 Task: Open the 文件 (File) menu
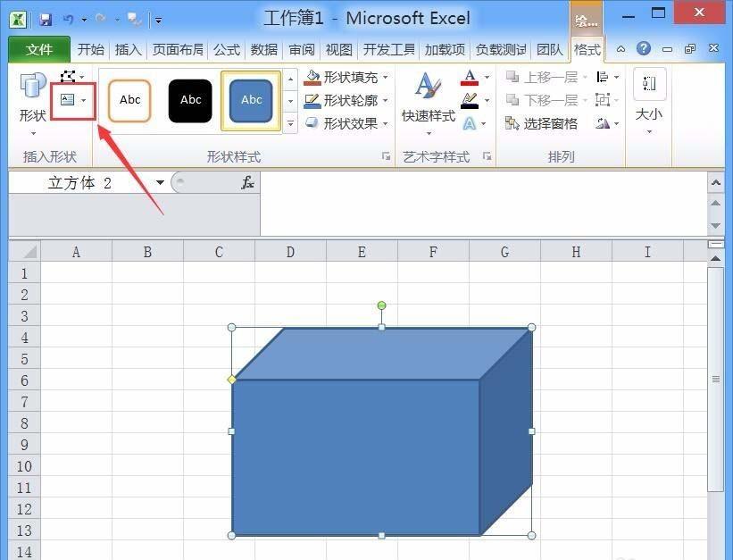39,50
